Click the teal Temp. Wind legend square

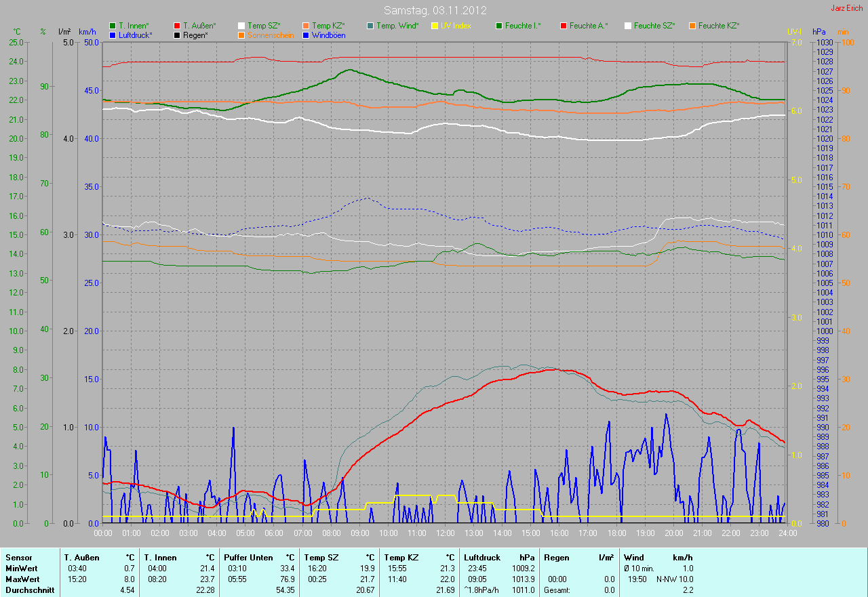[370, 26]
